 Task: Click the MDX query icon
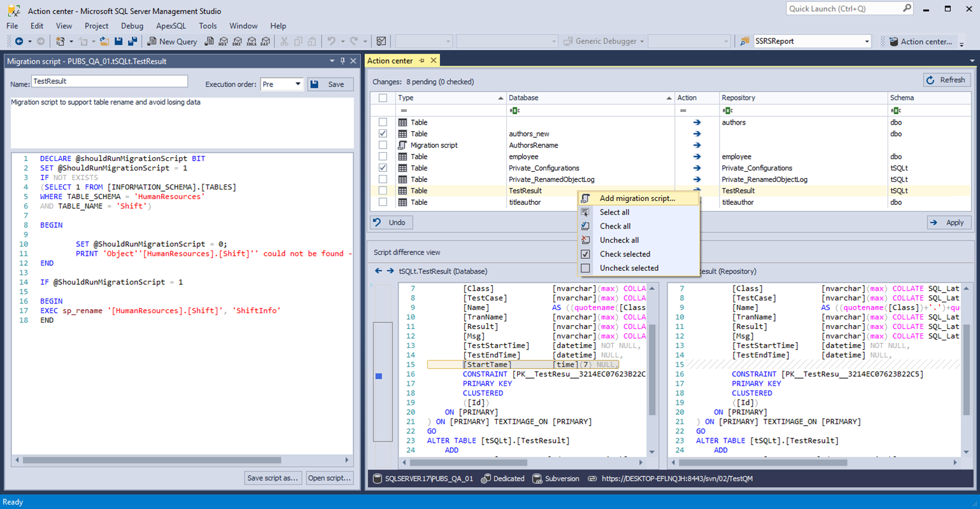click(223, 41)
